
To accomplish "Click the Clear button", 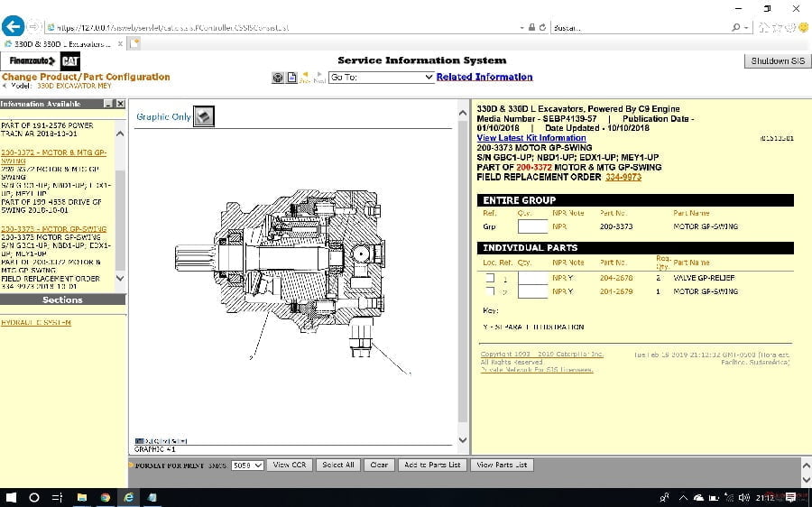I will point(379,466).
